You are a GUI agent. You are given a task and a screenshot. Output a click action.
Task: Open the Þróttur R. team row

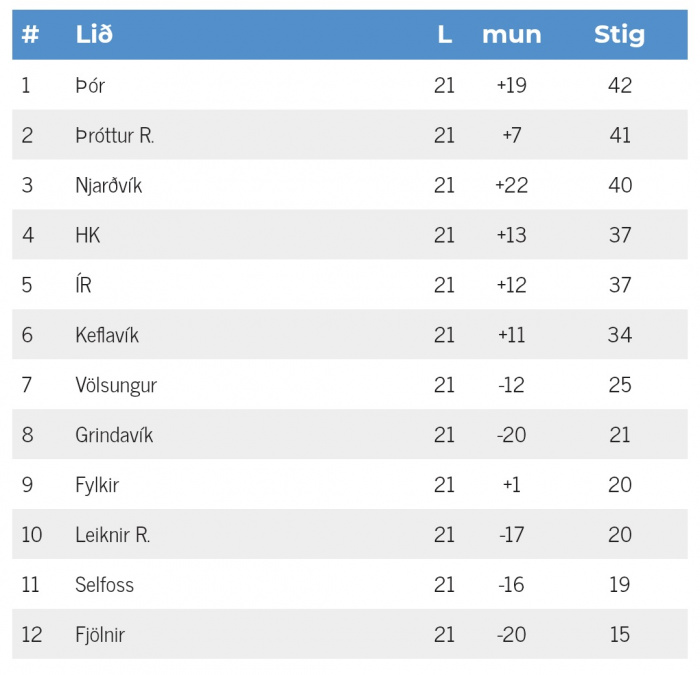point(350,135)
